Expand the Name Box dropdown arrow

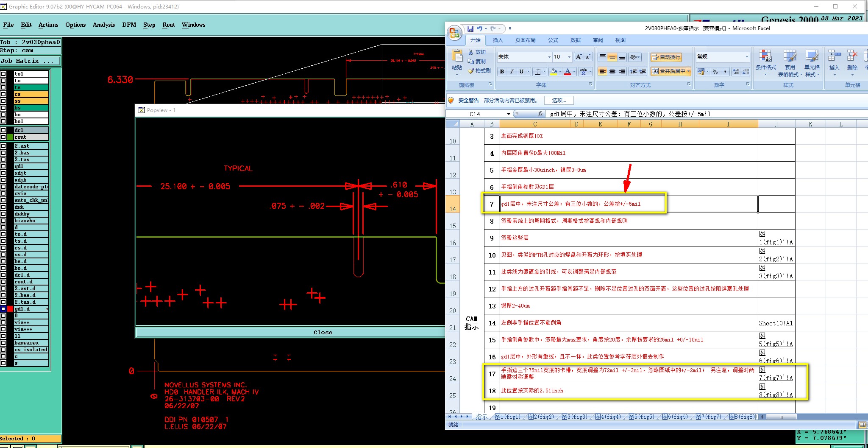(509, 114)
